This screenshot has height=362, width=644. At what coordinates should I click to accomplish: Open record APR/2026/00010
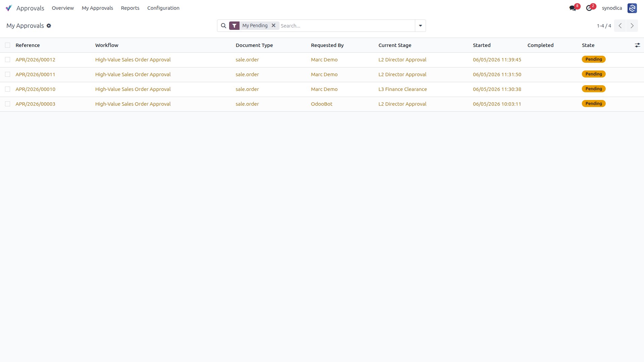(35, 89)
